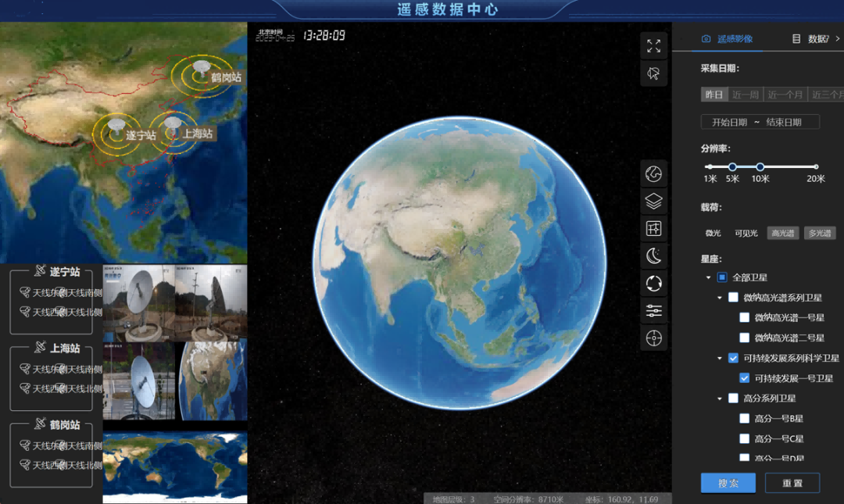The image size is (844, 504).
Task: Click the 开始日期 ~ 结束日期 date field
Action: click(760, 122)
